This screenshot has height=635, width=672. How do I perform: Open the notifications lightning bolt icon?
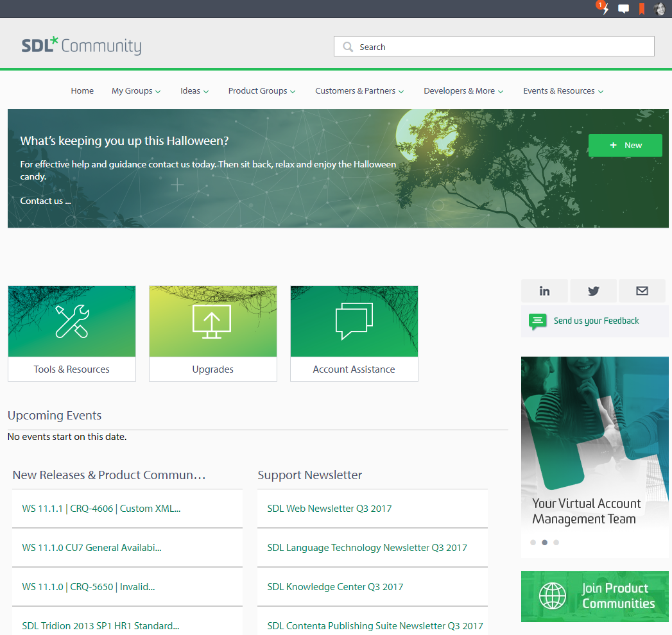tap(604, 8)
